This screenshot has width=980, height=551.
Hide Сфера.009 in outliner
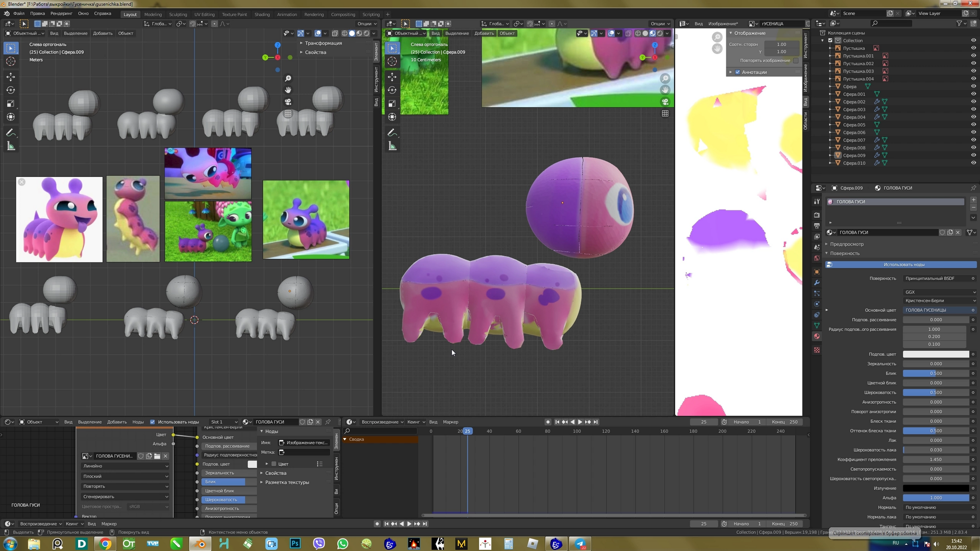coord(973,155)
